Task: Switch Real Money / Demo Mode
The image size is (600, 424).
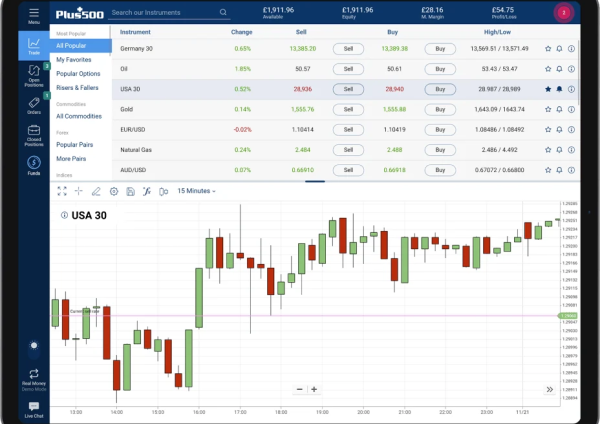Action: pos(34,380)
